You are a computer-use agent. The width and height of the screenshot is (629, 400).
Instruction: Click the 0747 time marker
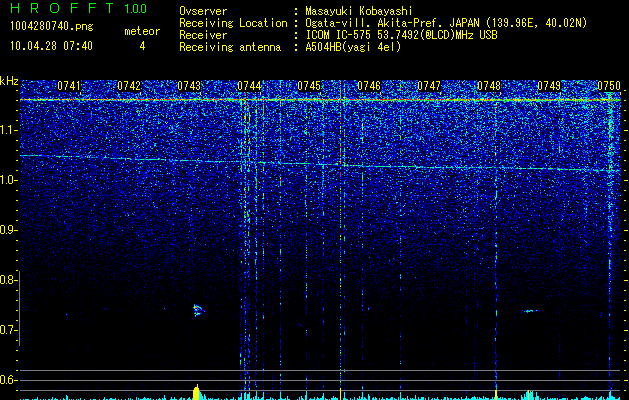click(x=429, y=86)
